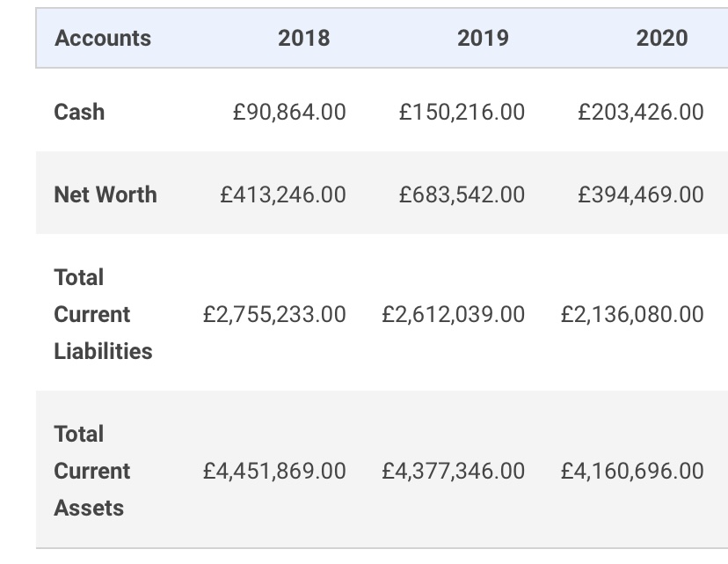Select the 2020 column header
728x564 pixels.
click(661, 38)
